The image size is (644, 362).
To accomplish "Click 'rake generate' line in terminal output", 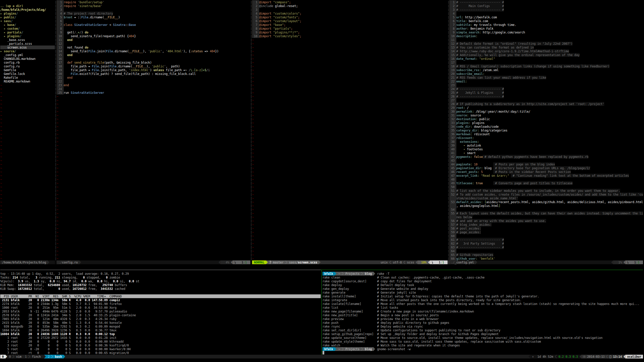I will (369, 293).
